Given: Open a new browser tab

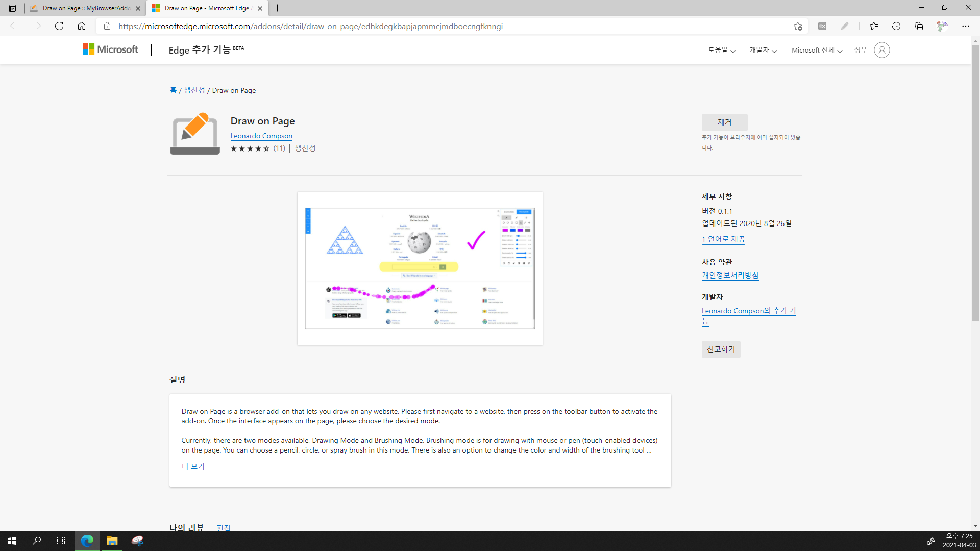Looking at the screenshot, I should tap(277, 8).
